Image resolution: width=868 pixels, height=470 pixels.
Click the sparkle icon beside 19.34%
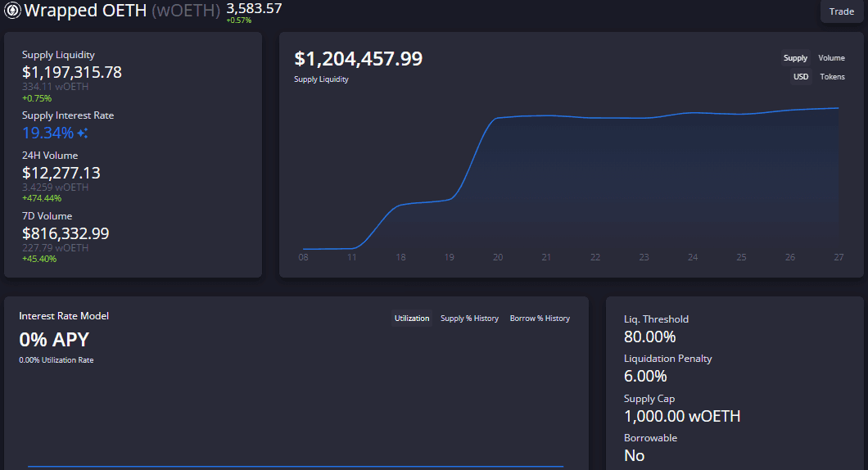coord(83,133)
